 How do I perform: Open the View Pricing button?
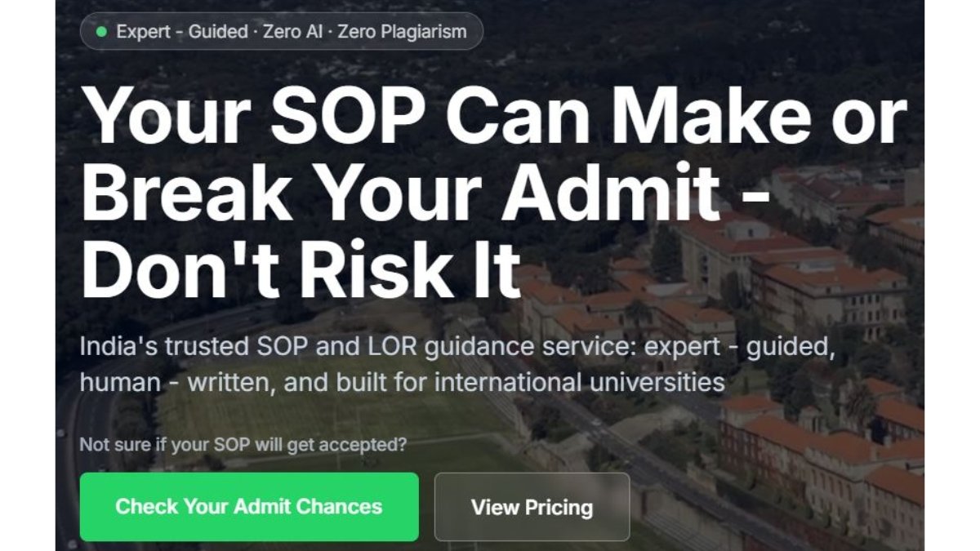point(532,507)
